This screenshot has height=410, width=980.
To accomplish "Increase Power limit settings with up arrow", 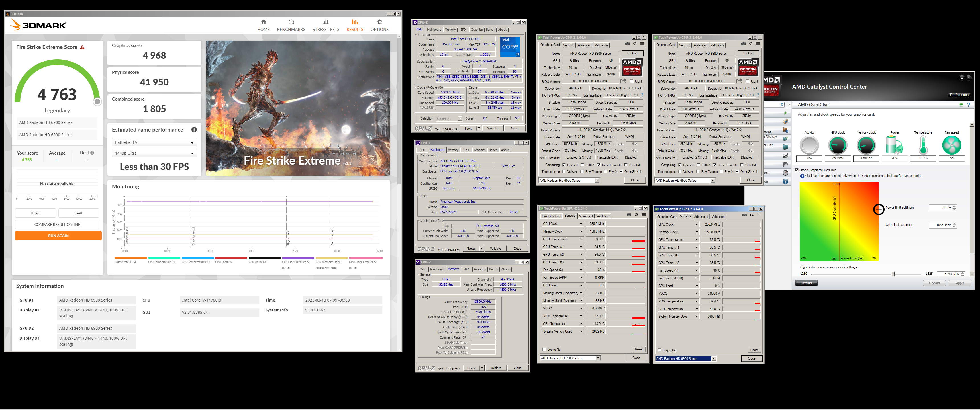I will coord(954,206).
